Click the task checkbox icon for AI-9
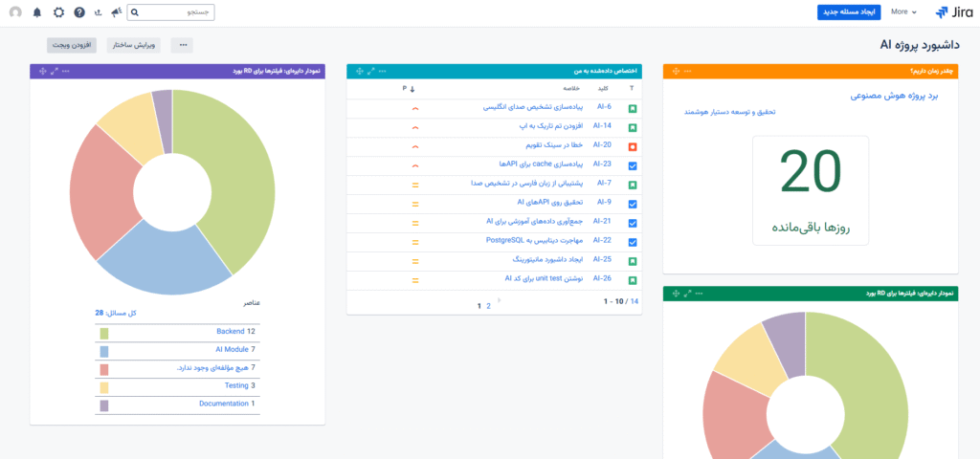This screenshot has width=980, height=459. tap(632, 205)
